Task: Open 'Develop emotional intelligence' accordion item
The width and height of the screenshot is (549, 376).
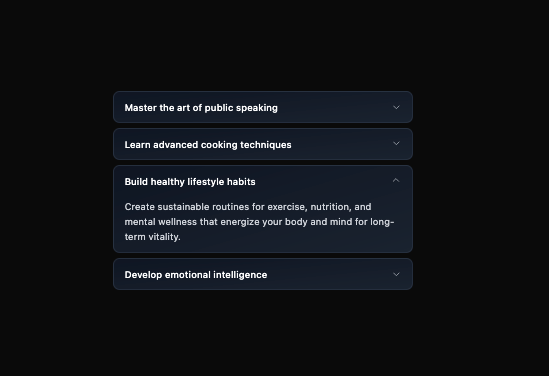Action: (x=263, y=274)
